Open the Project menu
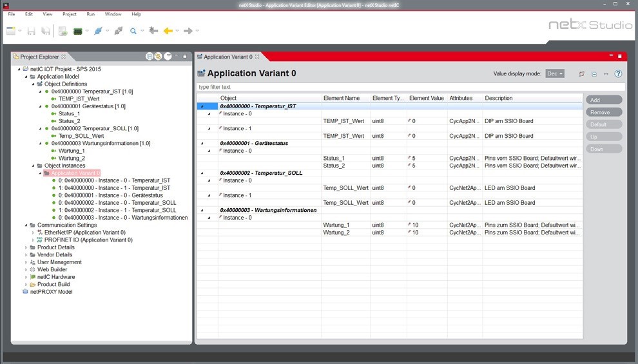The width and height of the screenshot is (638, 364). tap(70, 14)
